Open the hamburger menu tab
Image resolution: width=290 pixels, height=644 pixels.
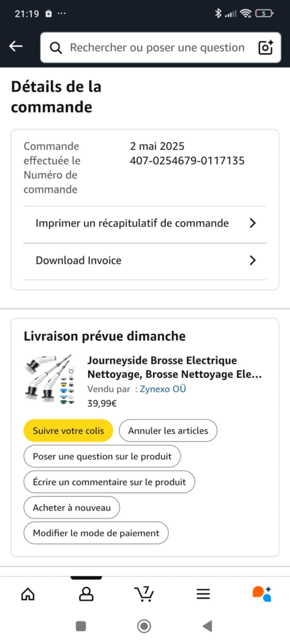203,594
